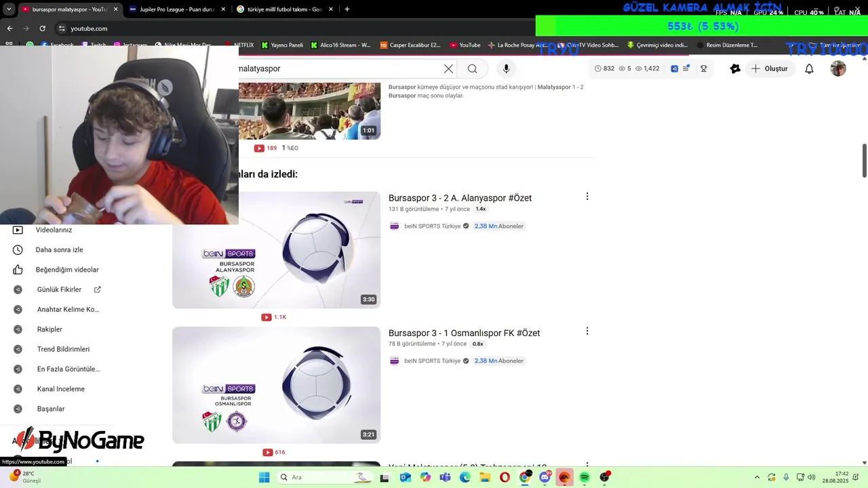Screen dimensions: 868x488
Task: Open Bursaspor 3 - 2 A. Alanyaspor thumbnail
Action: (276, 250)
